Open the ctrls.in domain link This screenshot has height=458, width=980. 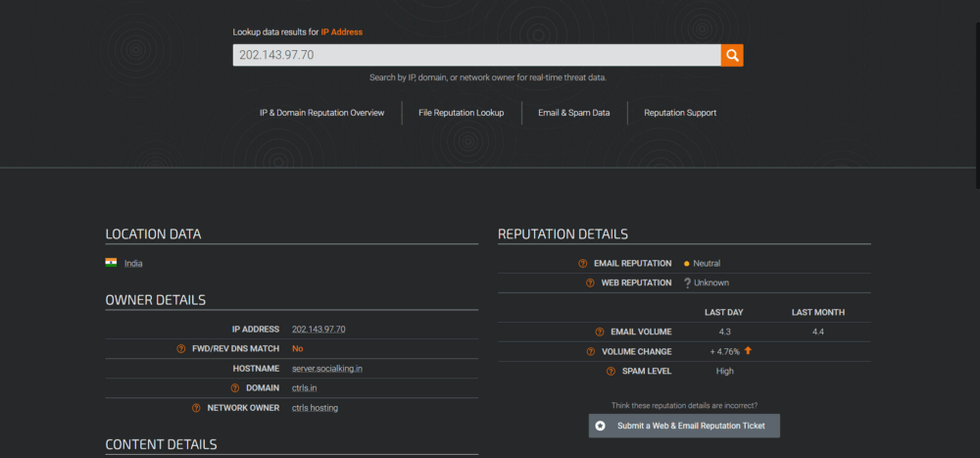pos(305,388)
